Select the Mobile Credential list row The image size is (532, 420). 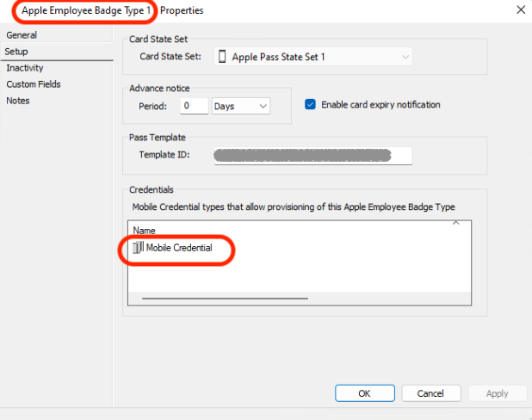300,248
